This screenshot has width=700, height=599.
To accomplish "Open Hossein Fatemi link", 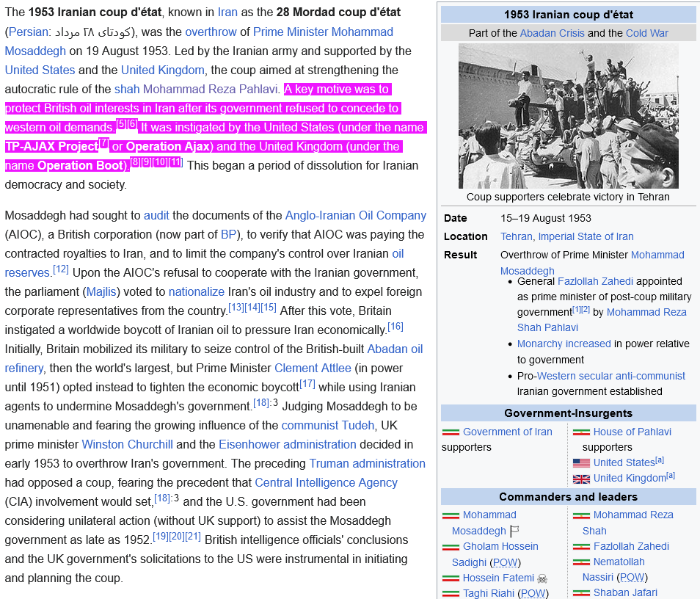I will click(498, 578).
